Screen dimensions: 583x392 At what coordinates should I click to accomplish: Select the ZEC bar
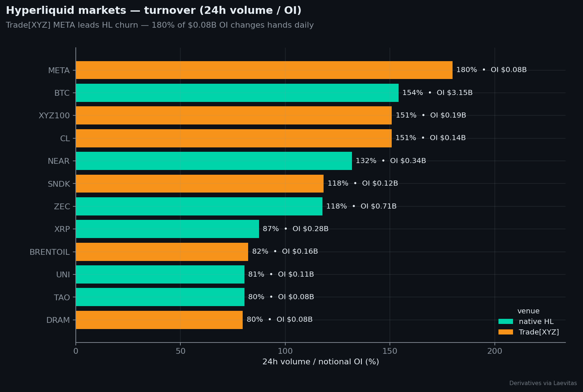pyautogui.click(x=199, y=206)
